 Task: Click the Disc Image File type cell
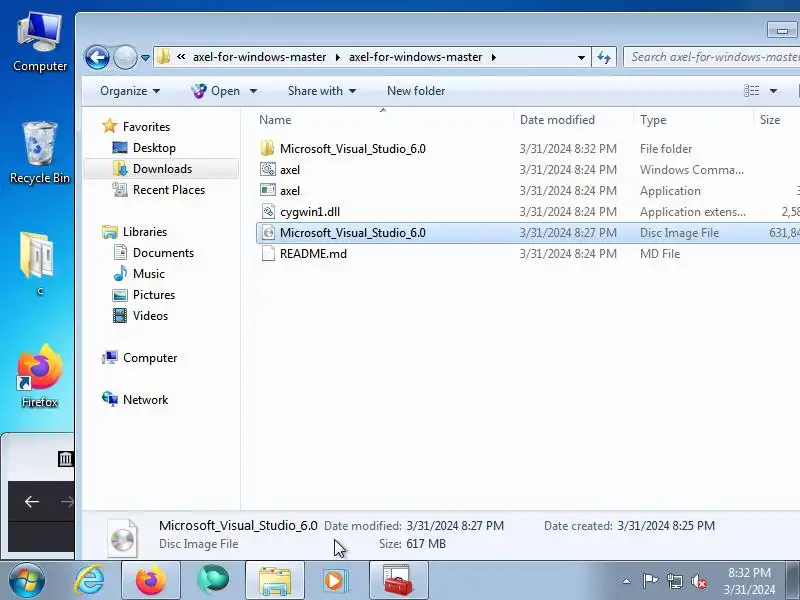(679, 233)
